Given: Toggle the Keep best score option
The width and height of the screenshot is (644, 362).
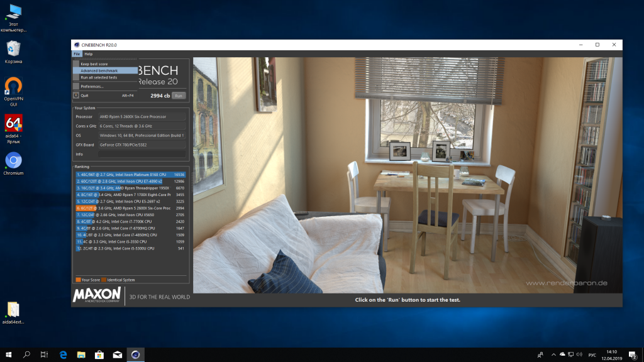Looking at the screenshot, I should [94, 64].
